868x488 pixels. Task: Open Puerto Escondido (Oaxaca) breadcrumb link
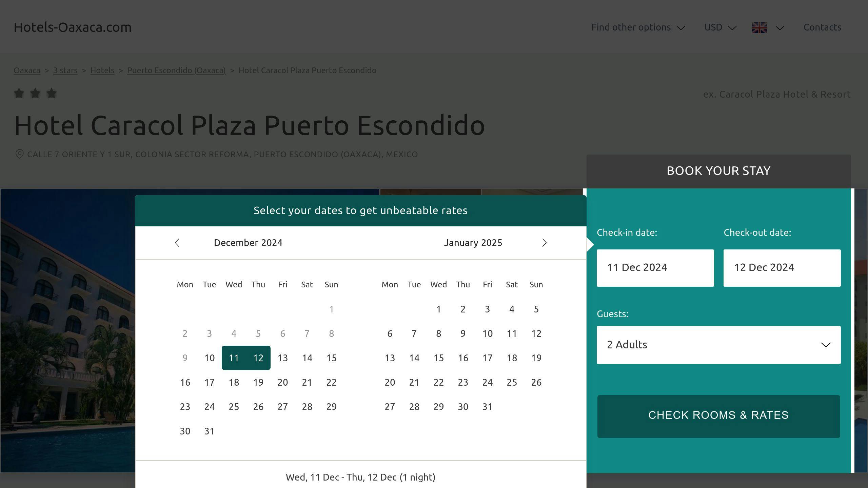pos(176,70)
